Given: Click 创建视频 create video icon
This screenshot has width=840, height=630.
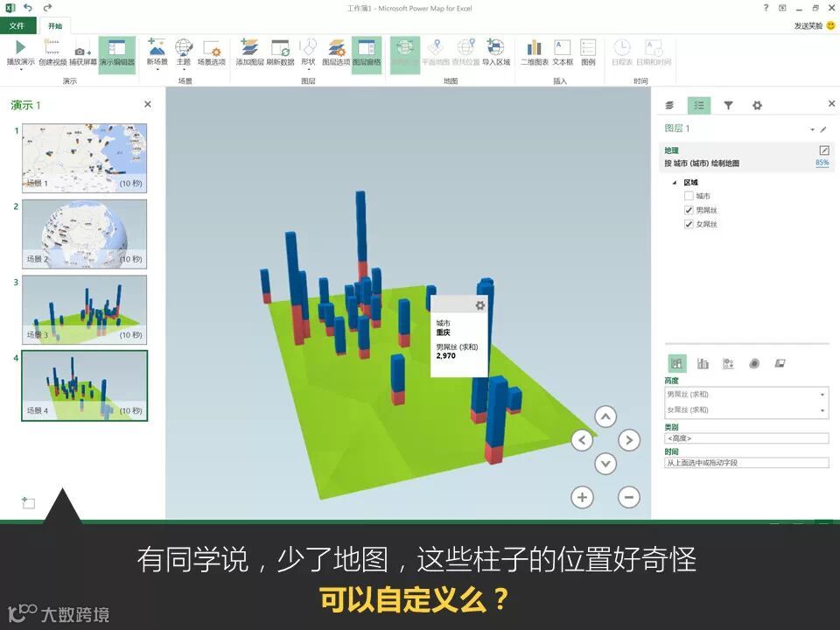Looking at the screenshot, I should 52,47.
